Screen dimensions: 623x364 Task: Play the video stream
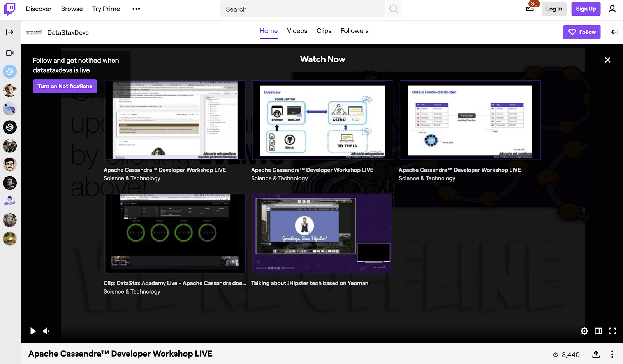click(33, 331)
